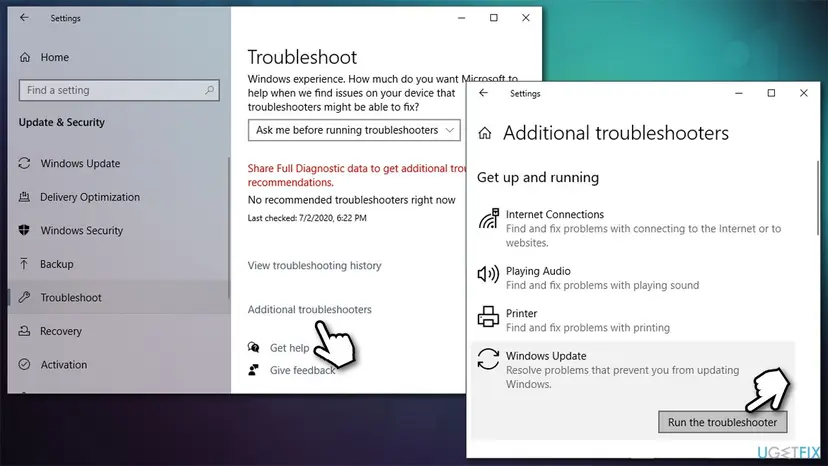Click Last checked: 7/2/2020, 6:22 PM text
The width and height of the screenshot is (828, 466).
coord(307,218)
